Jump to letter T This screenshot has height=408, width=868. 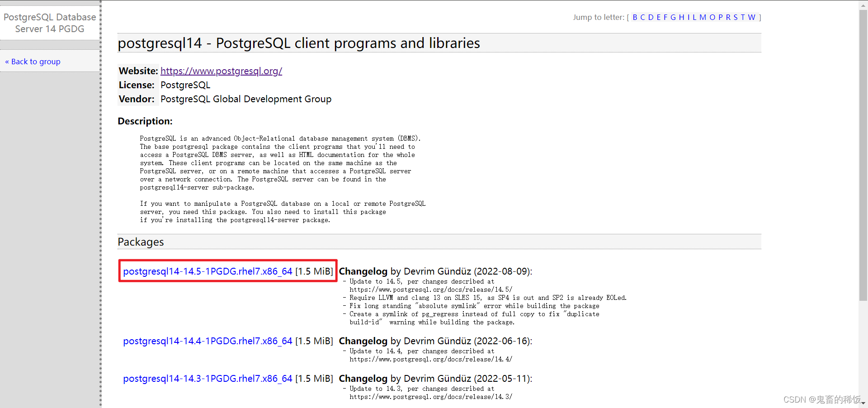(x=743, y=17)
